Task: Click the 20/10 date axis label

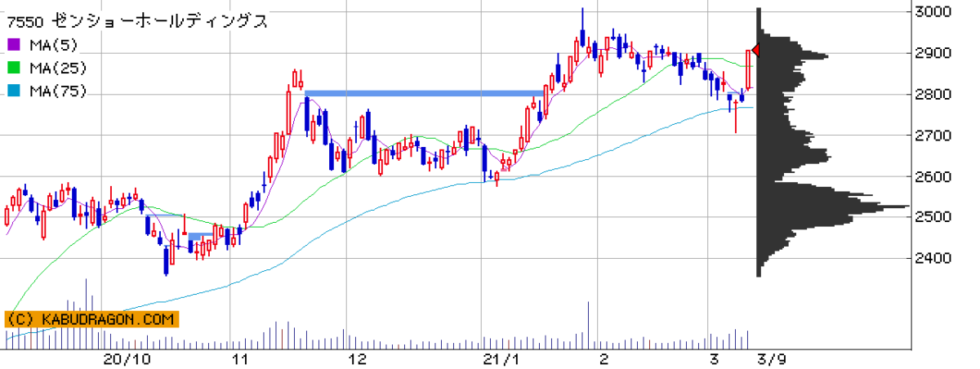Action: 127,359
